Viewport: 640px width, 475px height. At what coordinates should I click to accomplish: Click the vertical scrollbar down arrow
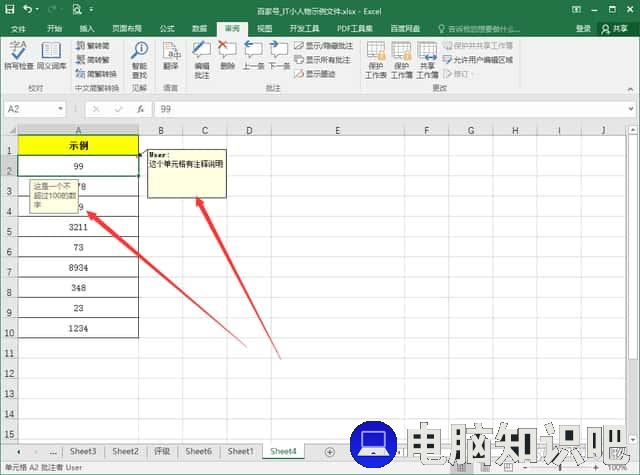[633, 440]
